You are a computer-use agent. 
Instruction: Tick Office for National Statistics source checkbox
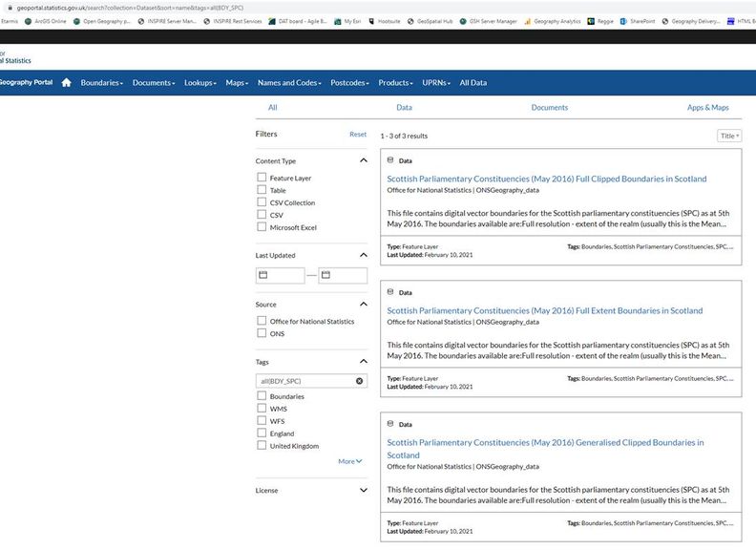pos(262,320)
